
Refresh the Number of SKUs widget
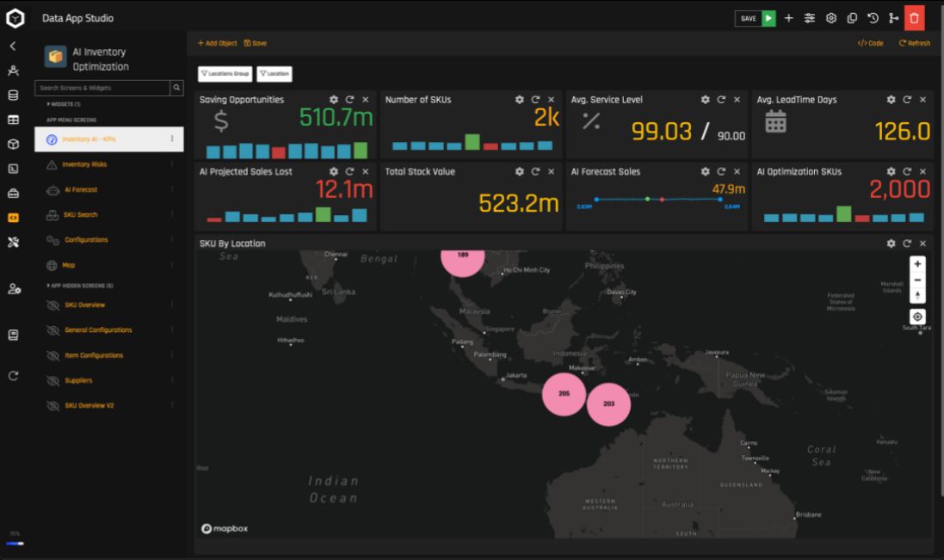pos(535,100)
